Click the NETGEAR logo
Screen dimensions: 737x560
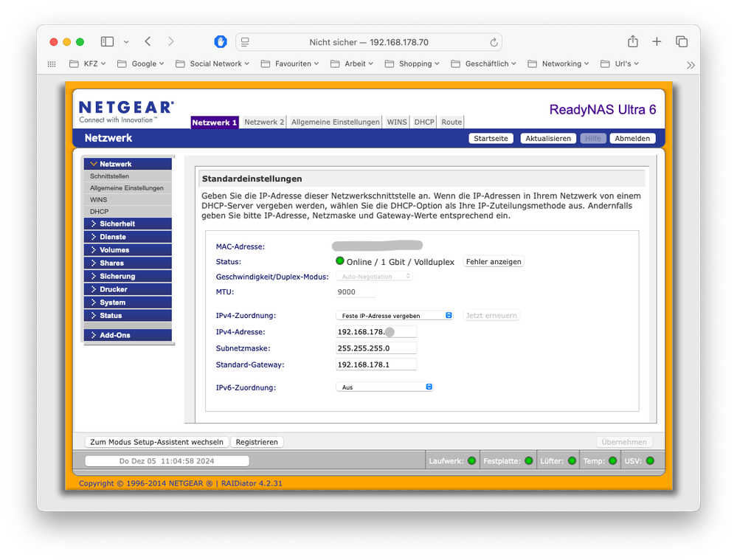[126, 112]
